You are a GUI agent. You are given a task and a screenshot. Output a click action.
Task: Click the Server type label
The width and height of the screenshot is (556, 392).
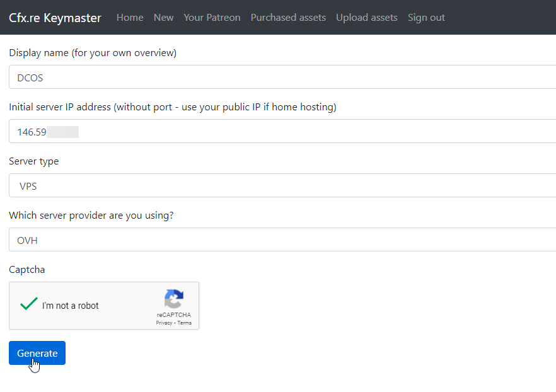point(34,161)
